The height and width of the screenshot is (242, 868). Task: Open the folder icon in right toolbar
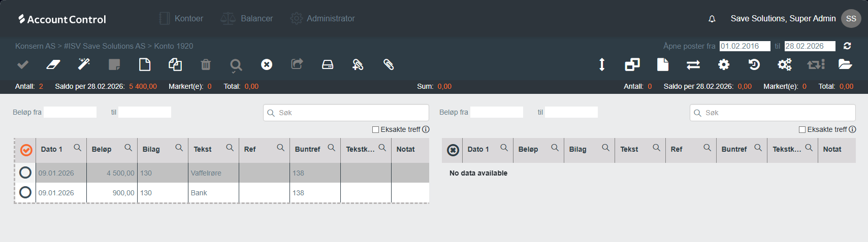click(845, 64)
